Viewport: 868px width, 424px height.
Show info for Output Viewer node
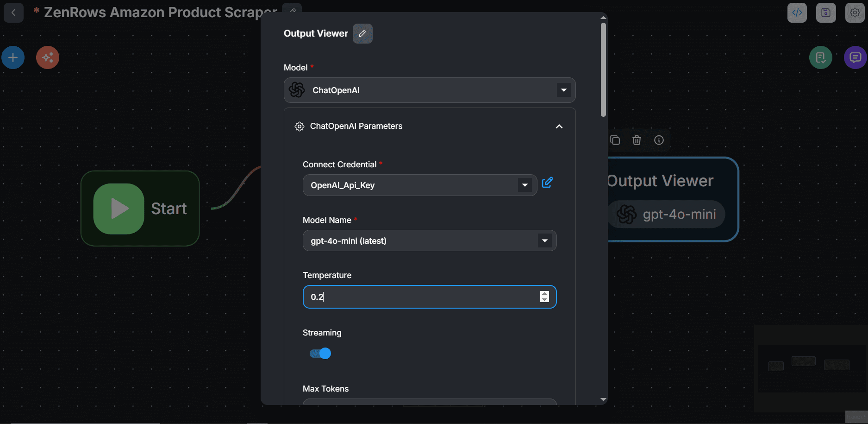(659, 140)
